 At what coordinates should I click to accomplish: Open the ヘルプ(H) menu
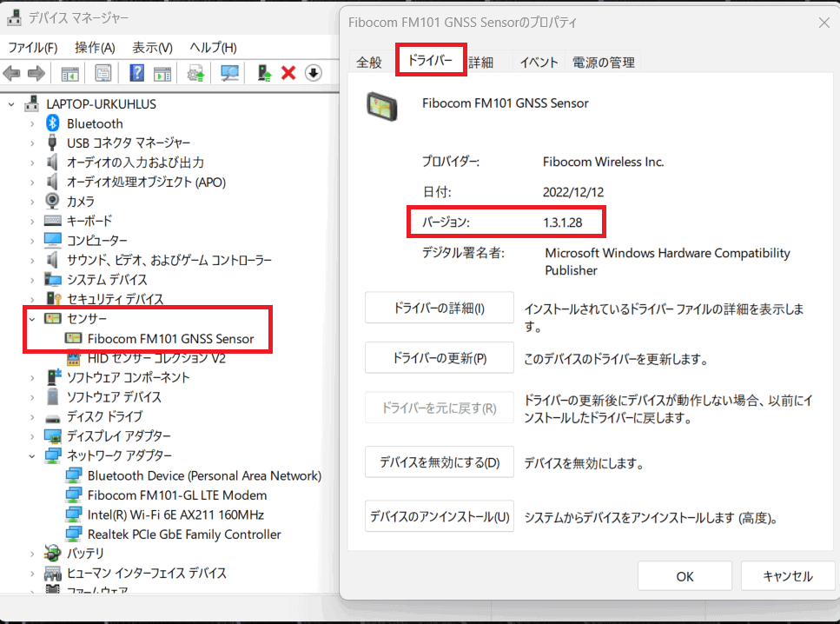[213, 48]
